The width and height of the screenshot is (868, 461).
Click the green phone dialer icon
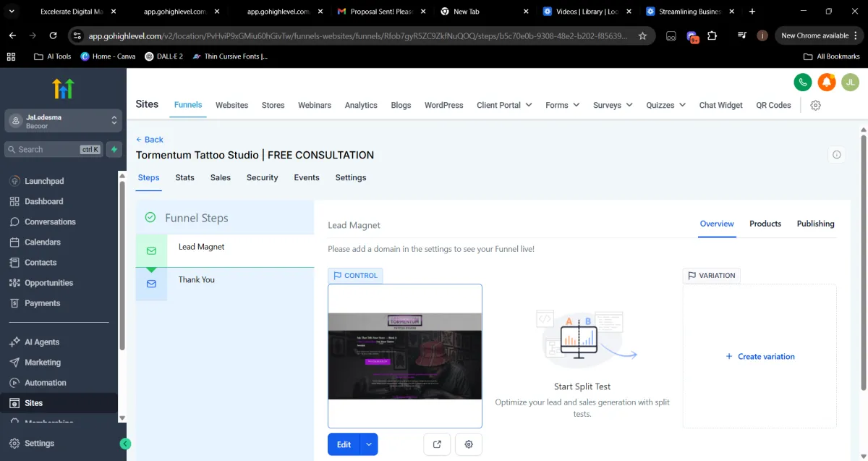[x=803, y=83]
